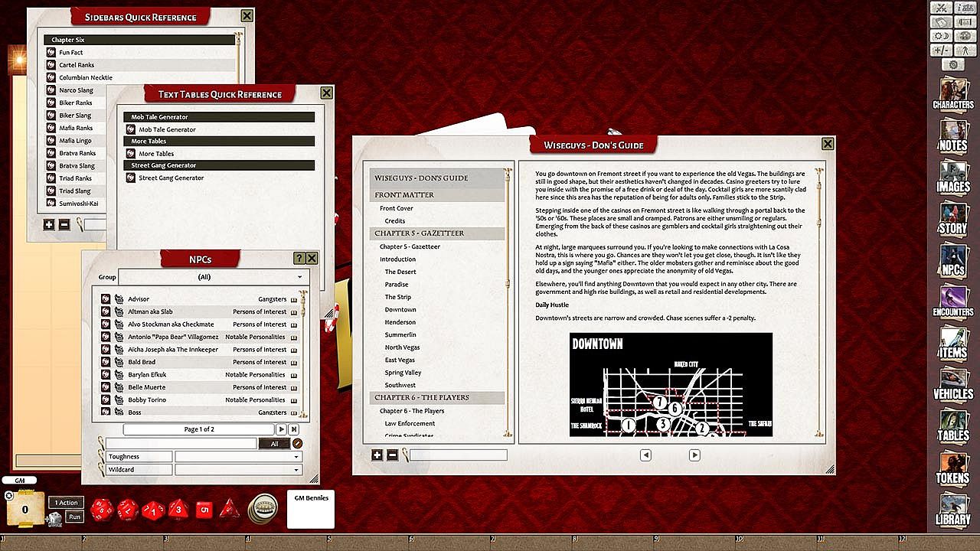This screenshot has width=980, height=551.
Task: Open More Tables entry
Action: click(x=156, y=154)
